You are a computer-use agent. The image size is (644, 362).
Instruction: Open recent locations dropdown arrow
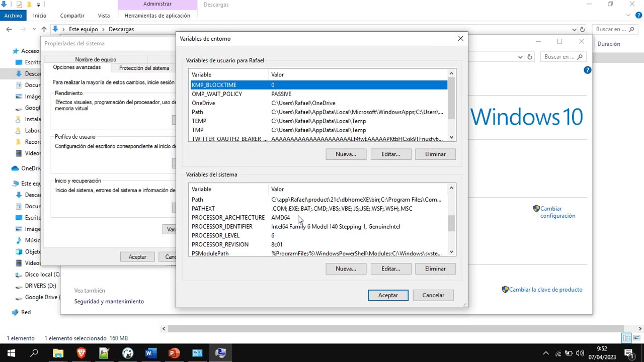click(x=35, y=29)
